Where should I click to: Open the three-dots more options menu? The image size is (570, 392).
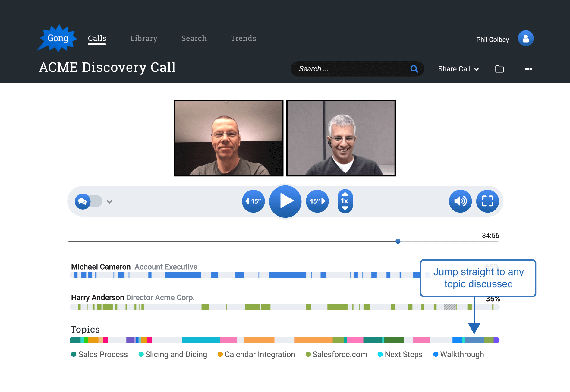pos(528,69)
